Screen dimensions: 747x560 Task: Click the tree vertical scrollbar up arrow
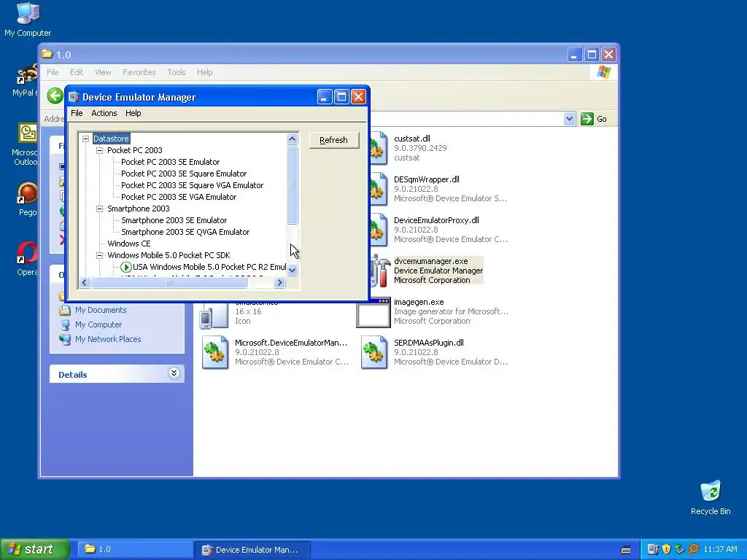coord(292,139)
